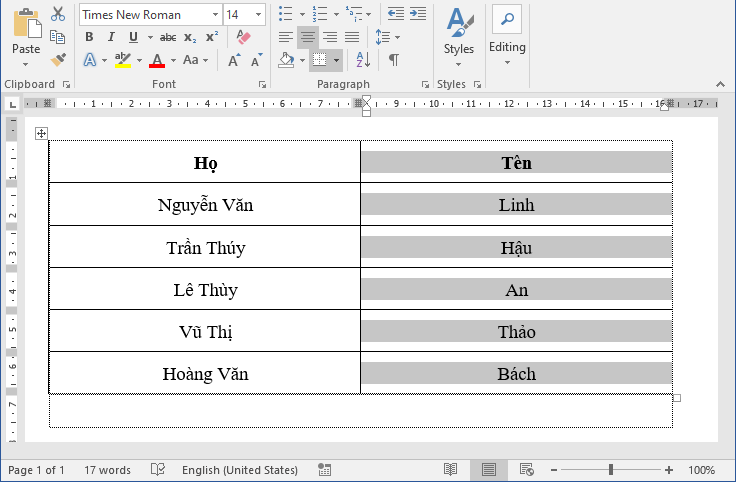Click the Line Spacing icon
Image resolution: width=736 pixels, height=482 pixels.
coord(383,37)
